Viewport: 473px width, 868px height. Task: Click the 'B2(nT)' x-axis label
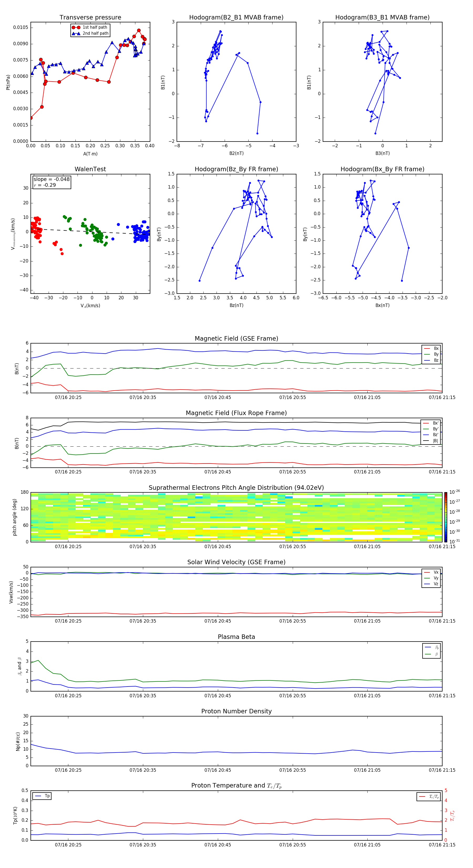coord(236,153)
